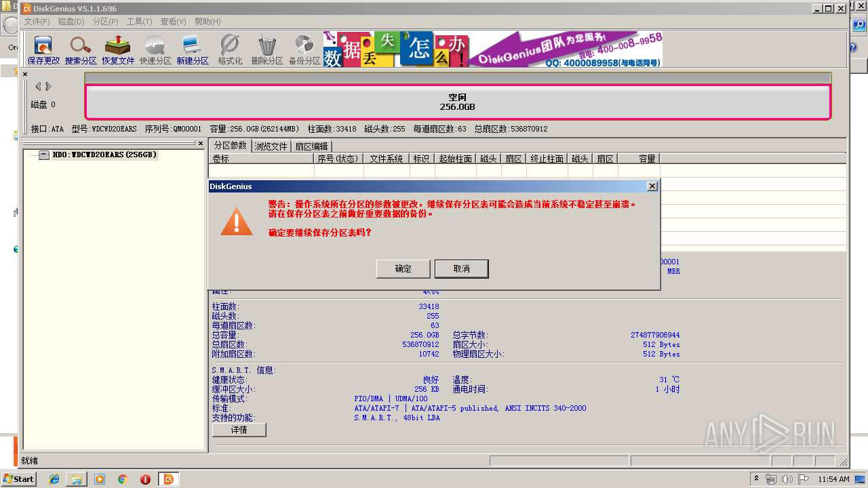Click the data recovery banner advertisement
Viewport: 868px width, 488px height.
(x=493, y=49)
